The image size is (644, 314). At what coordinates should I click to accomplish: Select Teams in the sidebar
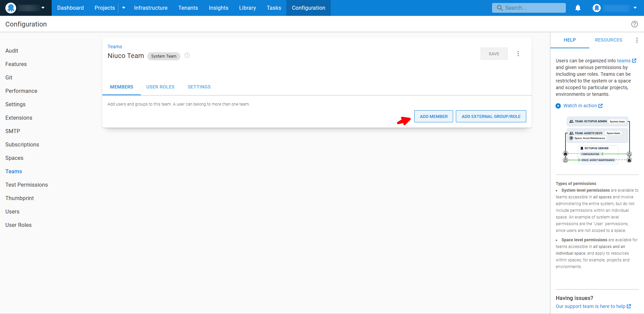[x=14, y=171]
